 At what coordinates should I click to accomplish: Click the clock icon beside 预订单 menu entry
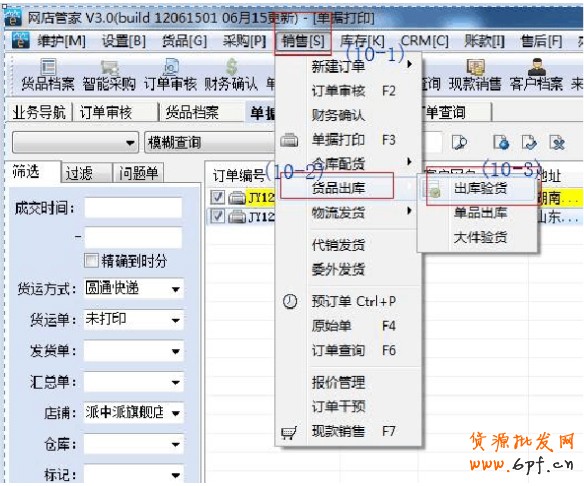[290, 301]
